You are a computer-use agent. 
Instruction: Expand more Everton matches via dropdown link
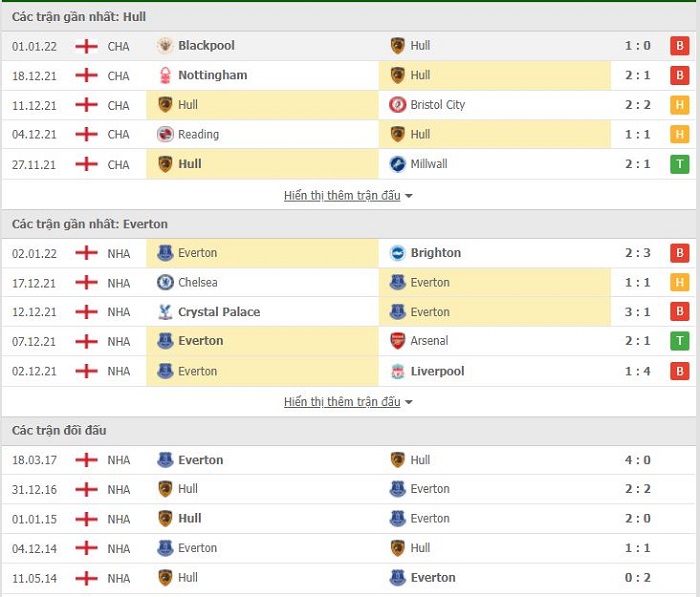348,402
